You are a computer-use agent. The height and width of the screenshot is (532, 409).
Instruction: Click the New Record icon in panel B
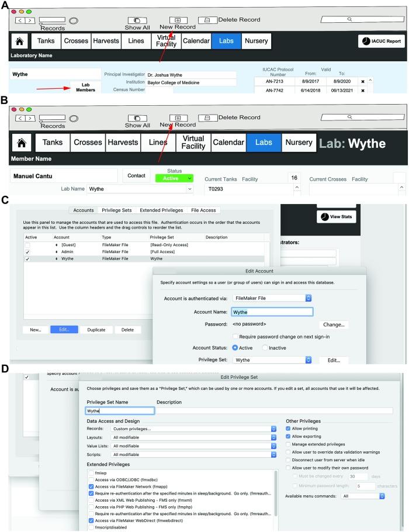178,118
